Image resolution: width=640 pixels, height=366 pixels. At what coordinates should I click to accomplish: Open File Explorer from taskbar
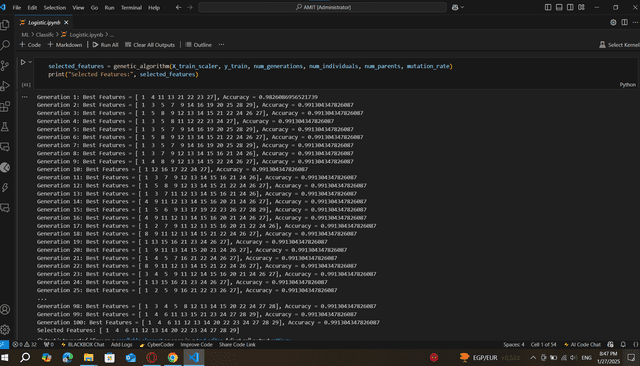coord(89,357)
